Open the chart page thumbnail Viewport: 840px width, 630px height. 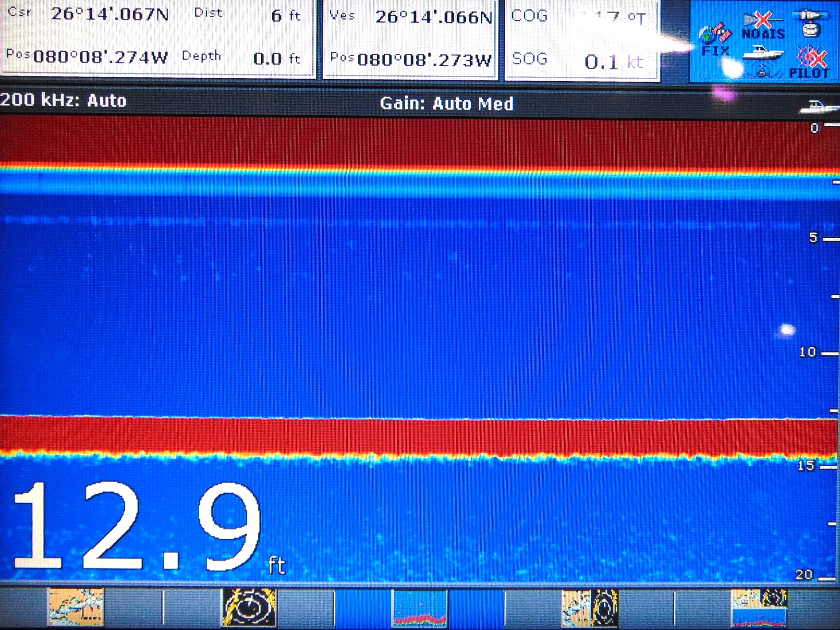(75, 607)
